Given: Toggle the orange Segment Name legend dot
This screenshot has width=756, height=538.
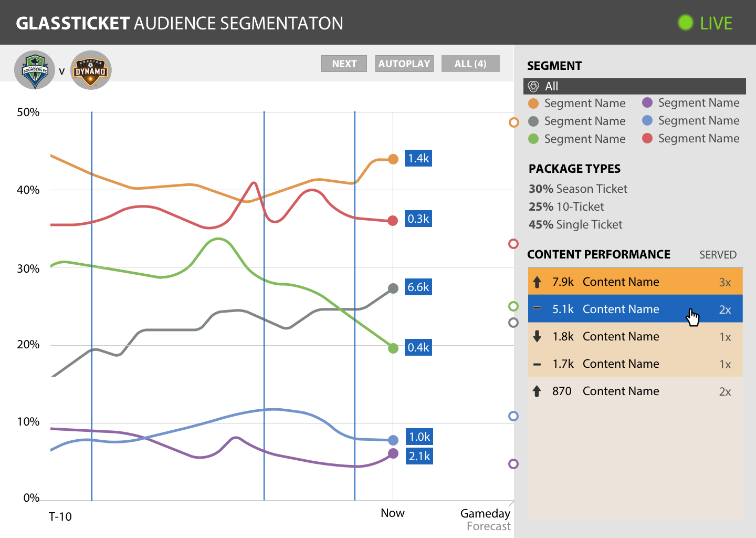Looking at the screenshot, I should pos(533,104).
